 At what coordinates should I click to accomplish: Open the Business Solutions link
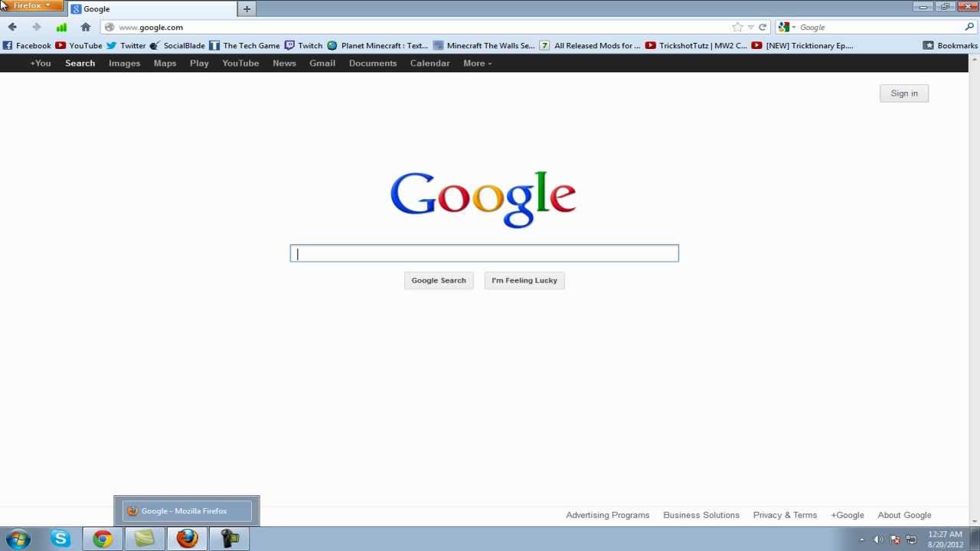[701, 515]
